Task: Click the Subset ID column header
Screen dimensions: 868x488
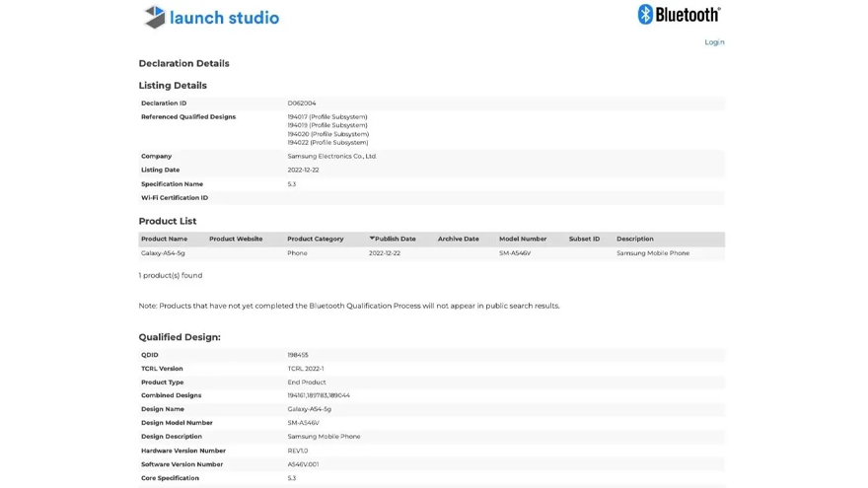Action: 584,239
